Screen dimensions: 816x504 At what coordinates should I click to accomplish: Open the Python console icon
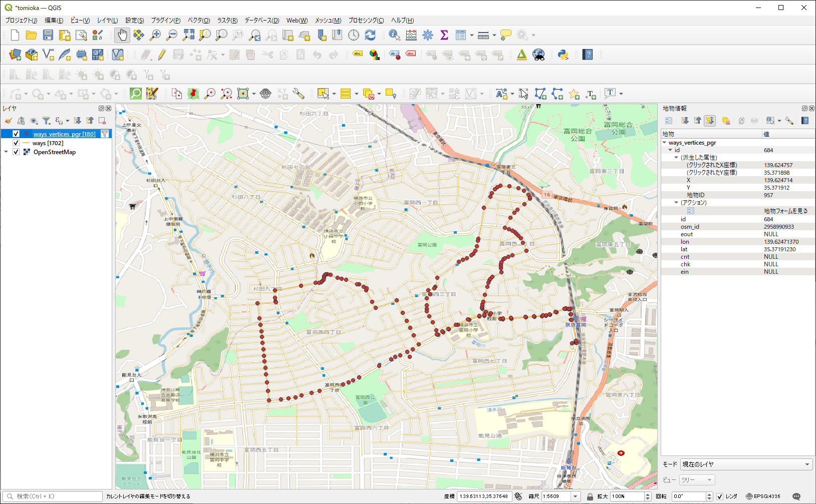[563, 55]
